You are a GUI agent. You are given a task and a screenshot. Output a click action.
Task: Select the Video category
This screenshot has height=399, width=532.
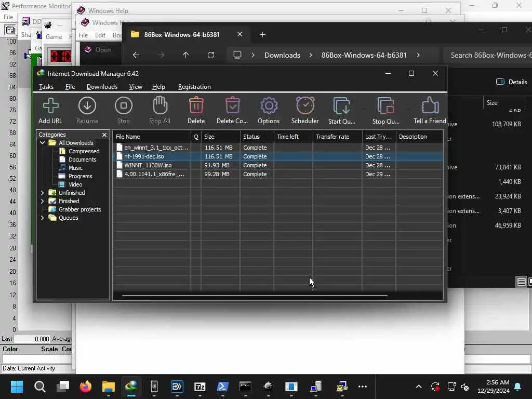(75, 184)
